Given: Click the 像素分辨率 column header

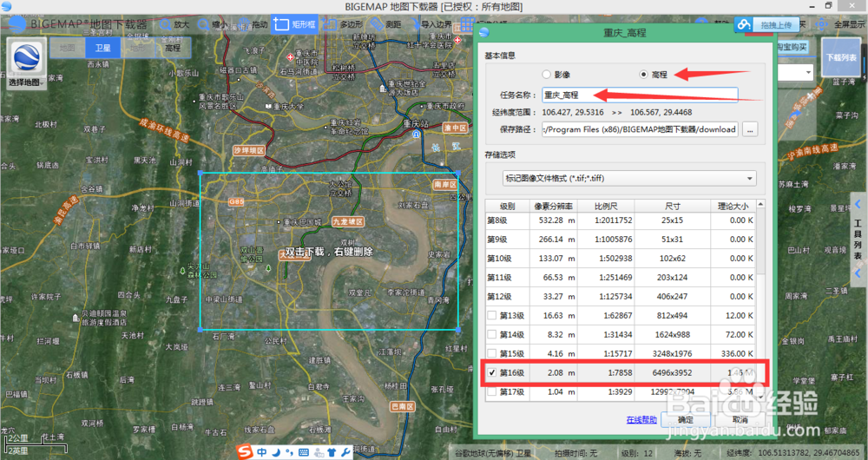Looking at the screenshot, I should pos(554,206).
